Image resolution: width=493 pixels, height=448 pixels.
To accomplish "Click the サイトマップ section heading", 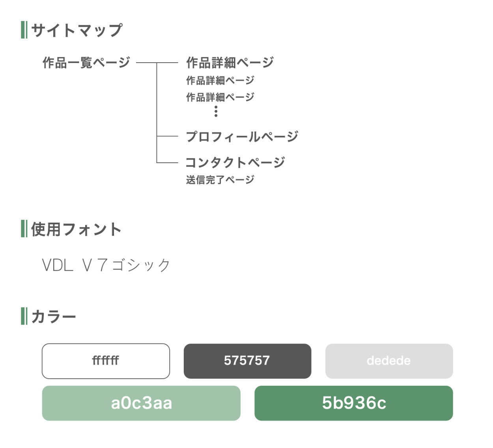I will pos(77,30).
